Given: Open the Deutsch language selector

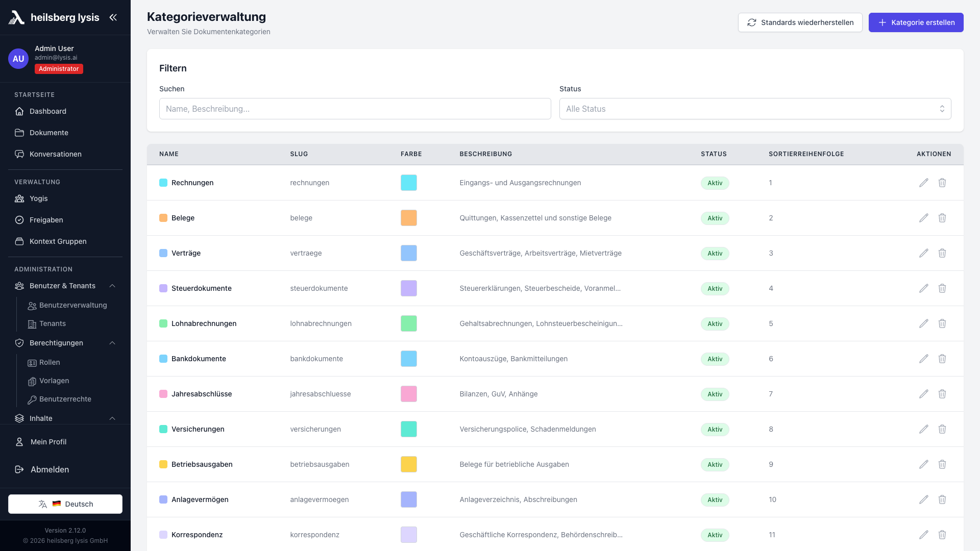Looking at the screenshot, I should (x=65, y=504).
